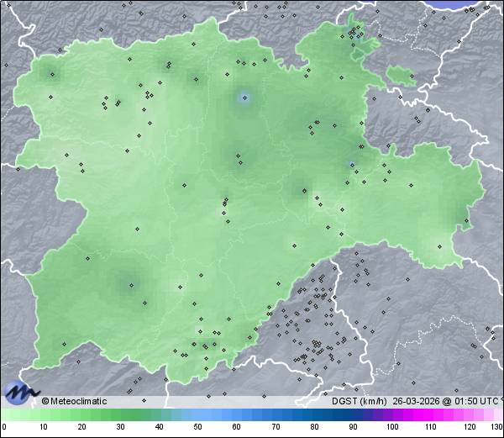The image size is (504, 438).
Task: Click the number 60 on the scale
Action: 237,428
